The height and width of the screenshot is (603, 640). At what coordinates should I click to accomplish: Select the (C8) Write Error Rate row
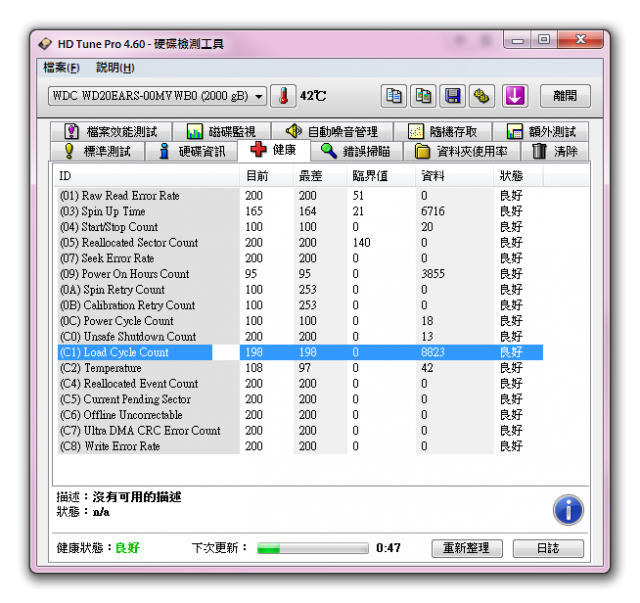click(x=300, y=446)
